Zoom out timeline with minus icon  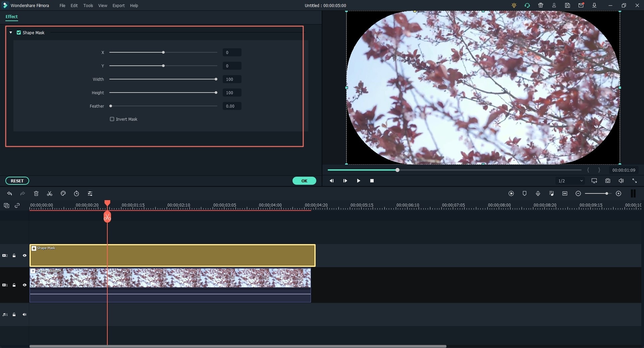pyautogui.click(x=578, y=193)
